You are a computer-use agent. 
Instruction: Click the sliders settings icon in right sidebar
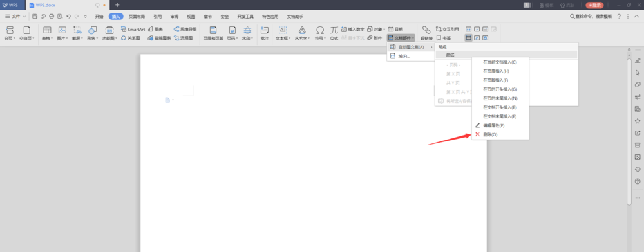638,96
